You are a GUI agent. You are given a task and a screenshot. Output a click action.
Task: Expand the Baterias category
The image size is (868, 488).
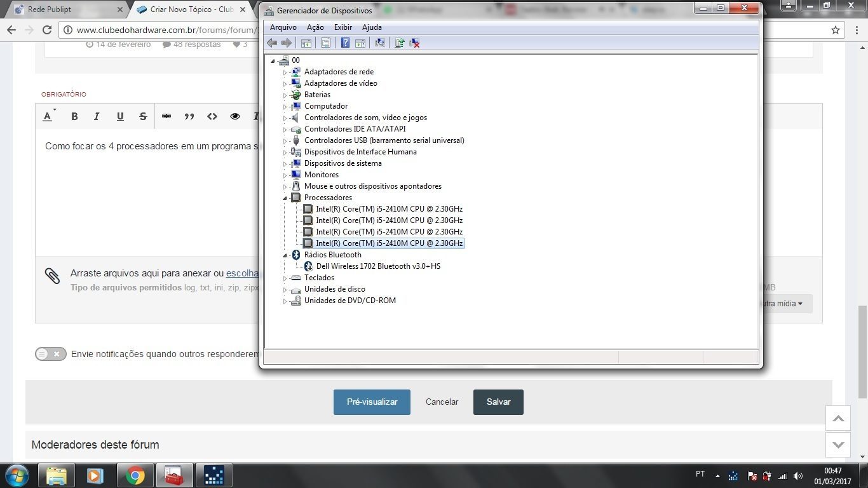pos(285,95)
